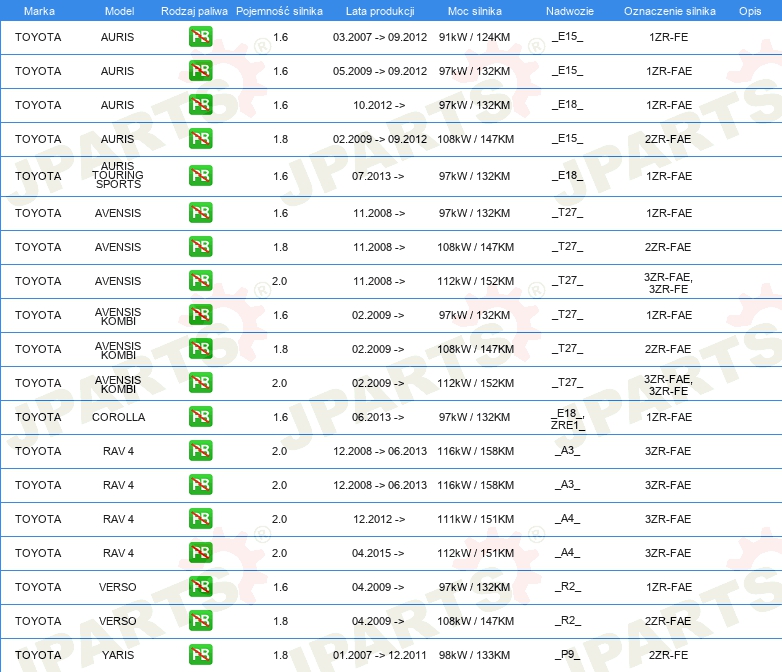Select the '07.2013 ->' production years cell
Image resolution: width=782 pixels, height=672 pixels.
pos(378,176)
